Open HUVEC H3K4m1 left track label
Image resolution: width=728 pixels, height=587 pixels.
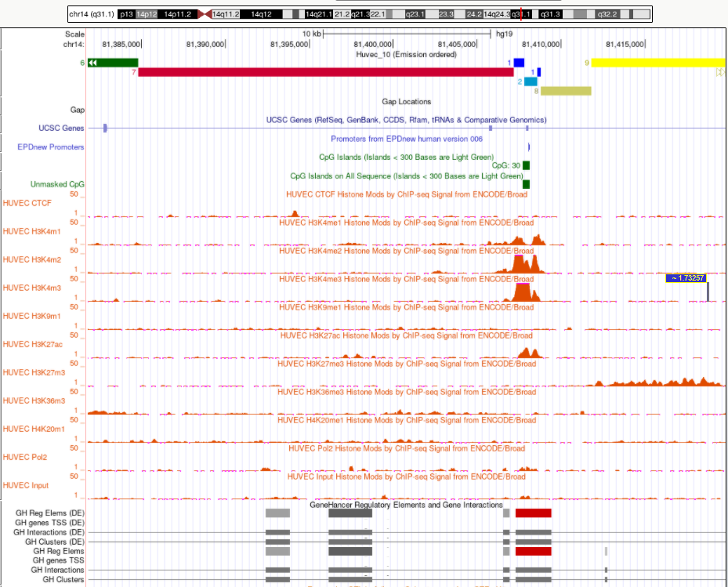point(31,231)
